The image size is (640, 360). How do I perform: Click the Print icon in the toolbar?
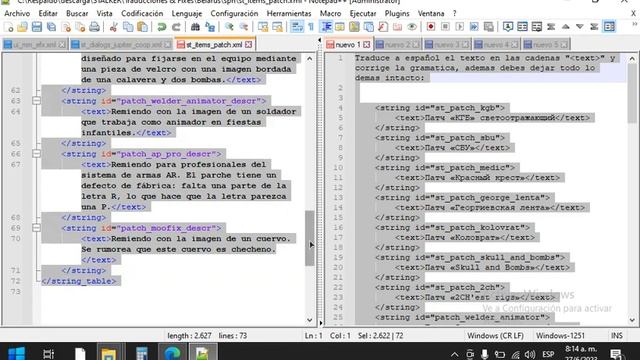pyautogui.click(x=95, y=27)
